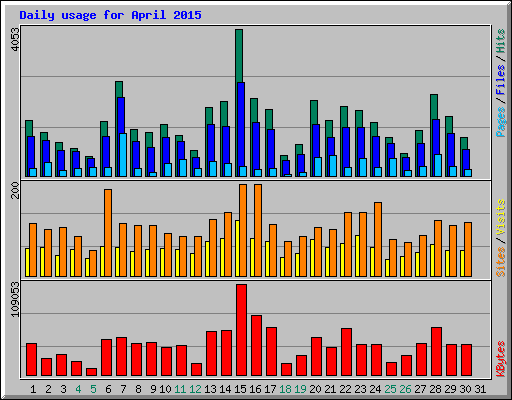
Task: Click day 28 on the x-axis
Action: click(435, 389)
